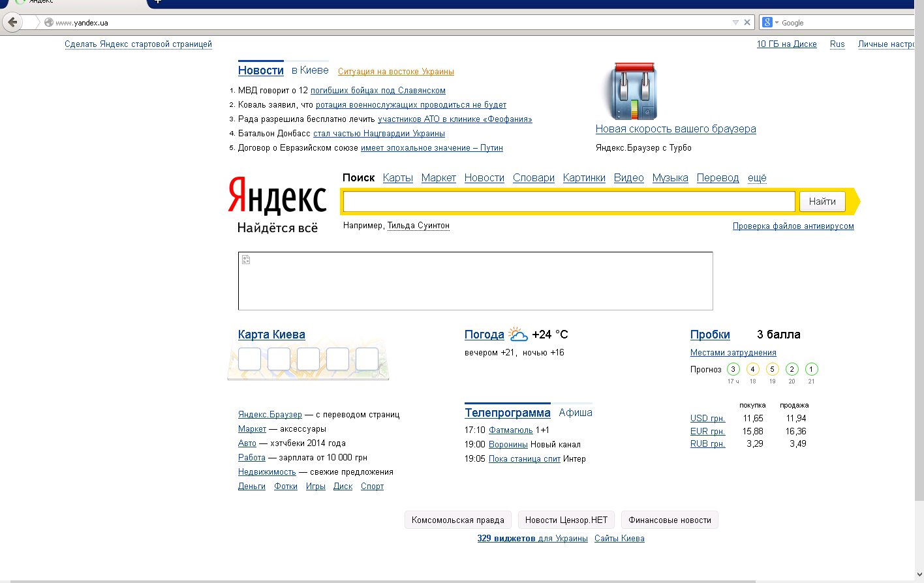Click the weather cloud-sun icon
The width and height of the screenshot is (924, 583).
(518, 335)
